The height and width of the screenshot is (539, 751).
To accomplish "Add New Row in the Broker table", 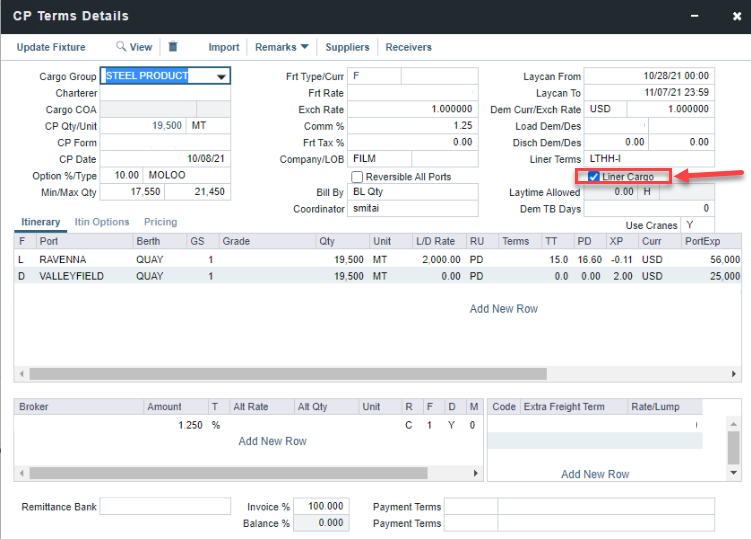I will tap(272, 441).
